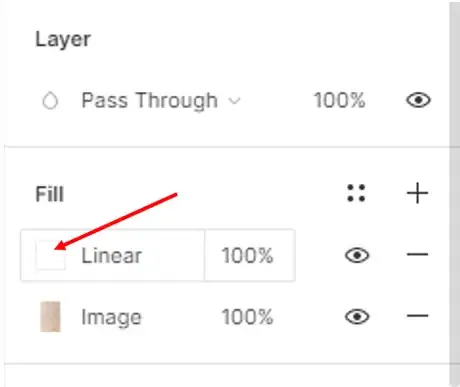460x387 pixels.
Task: Select the layer opacity 100% field
Action: click(339, 100)
